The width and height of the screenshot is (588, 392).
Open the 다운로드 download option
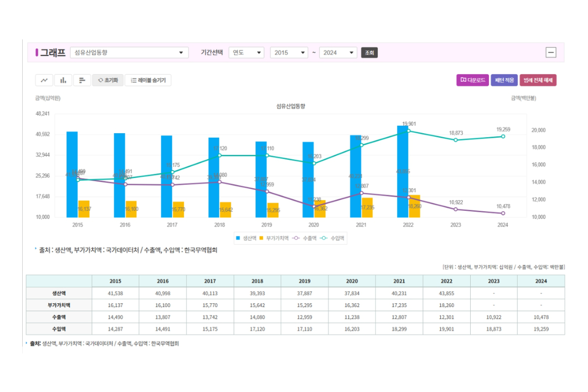tap(473, 80)
